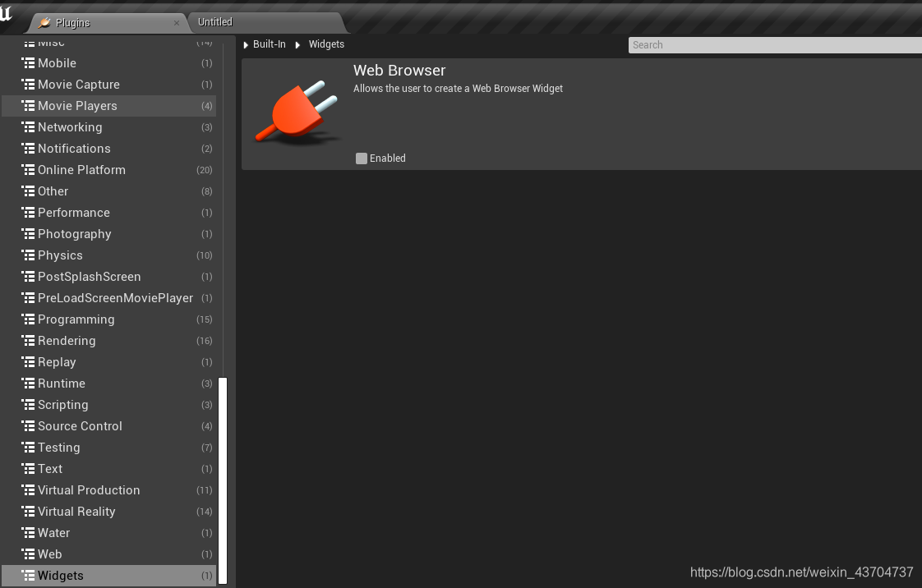This screenshot has height=588, width=922.
Task: Select the Programming category
Action: point(108,319)
